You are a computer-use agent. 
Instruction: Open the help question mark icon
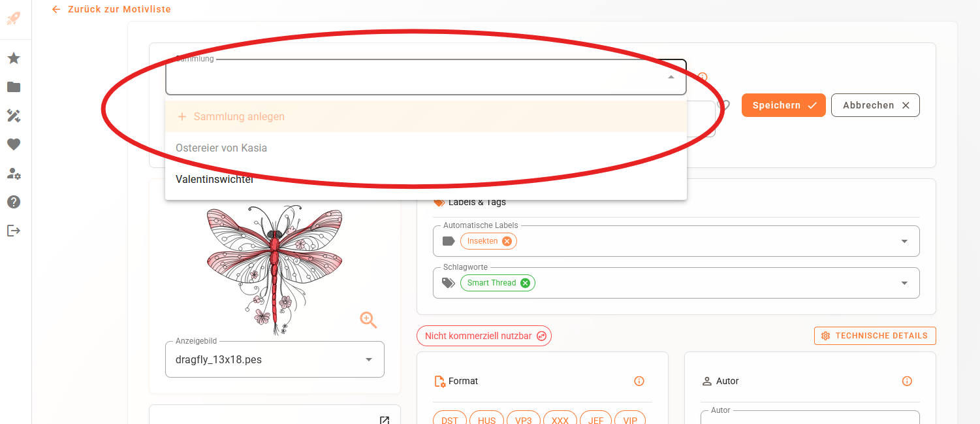pos(14,202)
